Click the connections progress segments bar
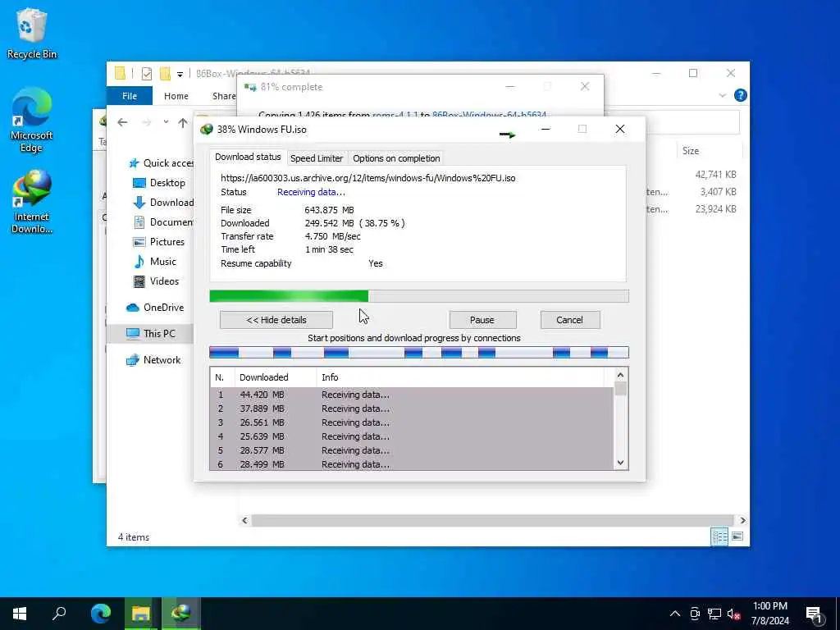 (419, 352)
